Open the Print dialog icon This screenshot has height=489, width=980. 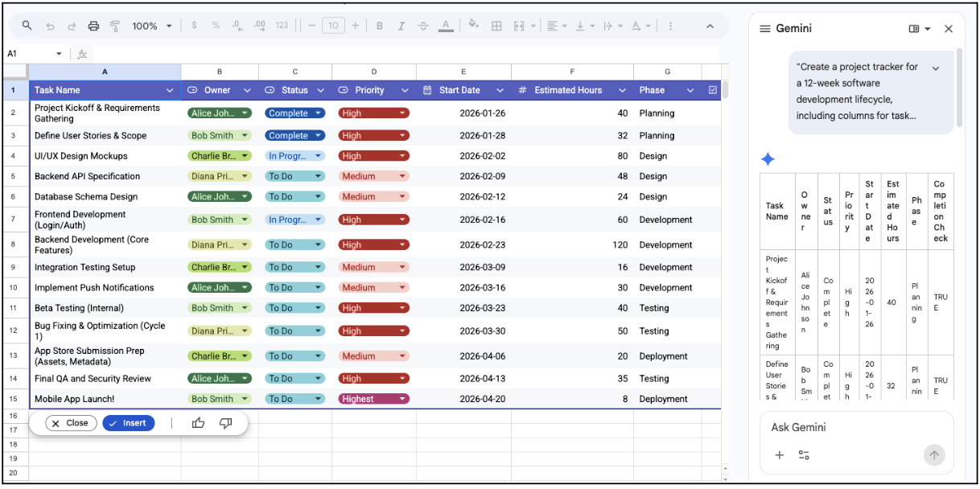[92, 25]
